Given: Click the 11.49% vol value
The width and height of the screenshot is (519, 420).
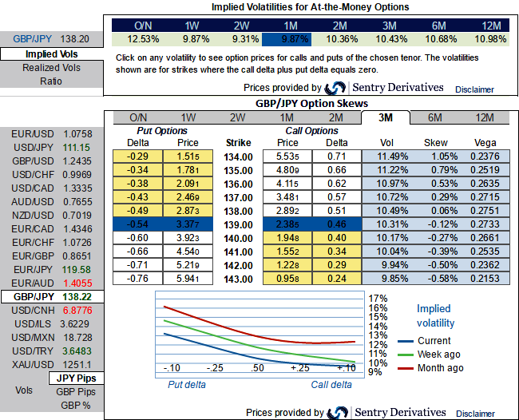Looking at the screenshot, I should pos(393,157).
